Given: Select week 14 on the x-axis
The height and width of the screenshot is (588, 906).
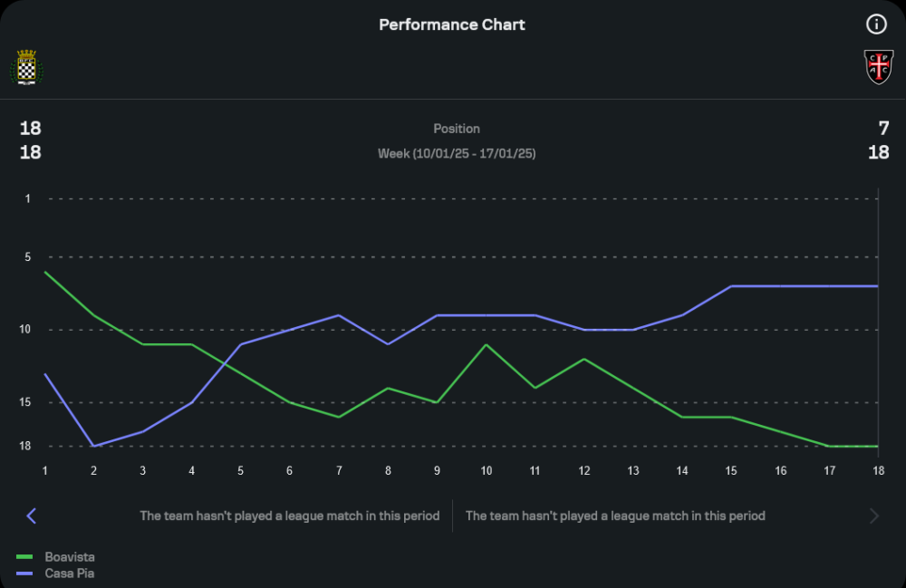Looking at the screenshot, I should [x=682, y=470].
